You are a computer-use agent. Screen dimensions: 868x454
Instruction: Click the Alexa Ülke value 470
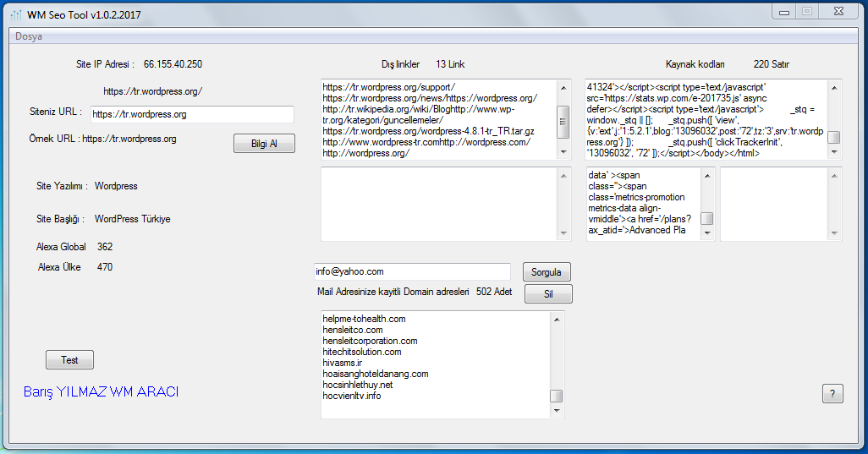[105, 267]
